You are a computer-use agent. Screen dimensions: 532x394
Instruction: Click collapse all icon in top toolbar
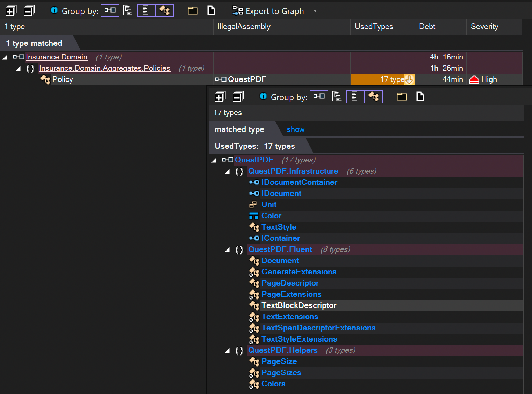coord(29,11)
